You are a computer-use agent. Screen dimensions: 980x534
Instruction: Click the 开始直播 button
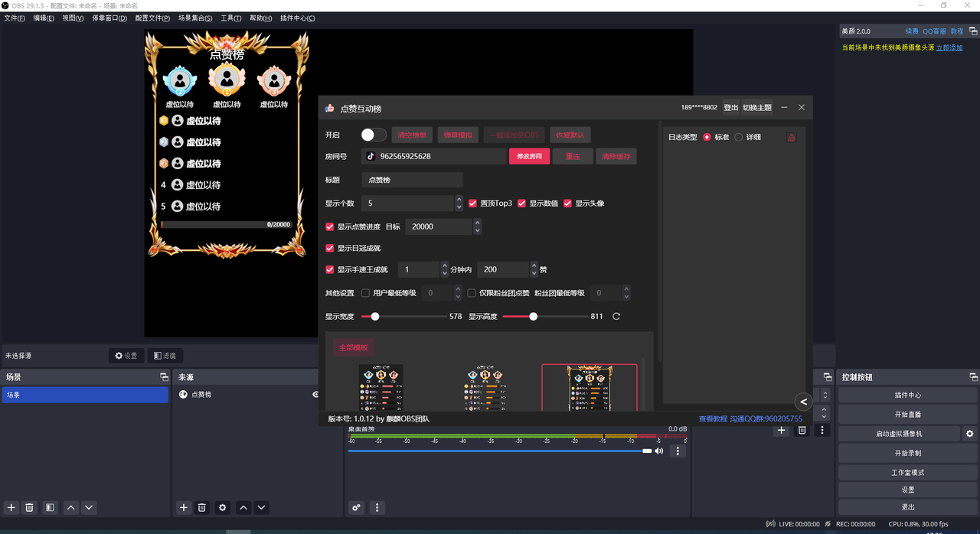click(x=907, y=414)
